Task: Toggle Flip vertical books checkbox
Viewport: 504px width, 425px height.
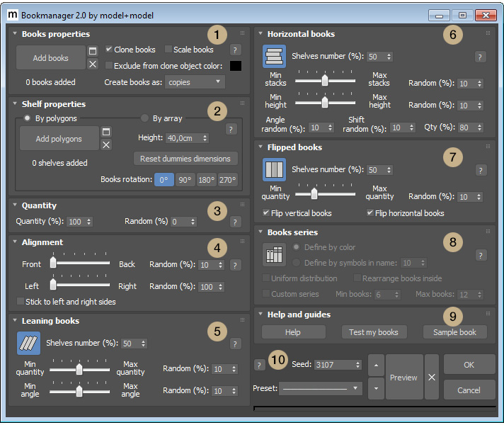Action: point(266,212)
